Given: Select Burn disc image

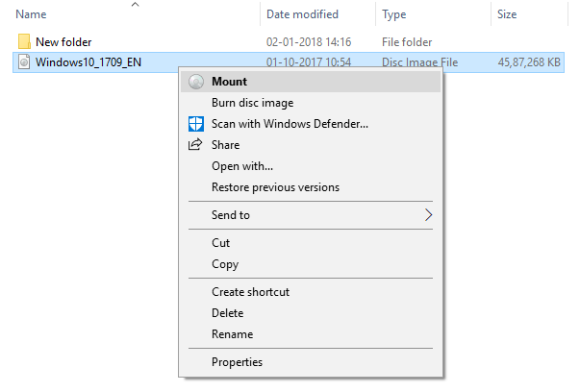Looking at the screenshot, I should pos(311,103).
